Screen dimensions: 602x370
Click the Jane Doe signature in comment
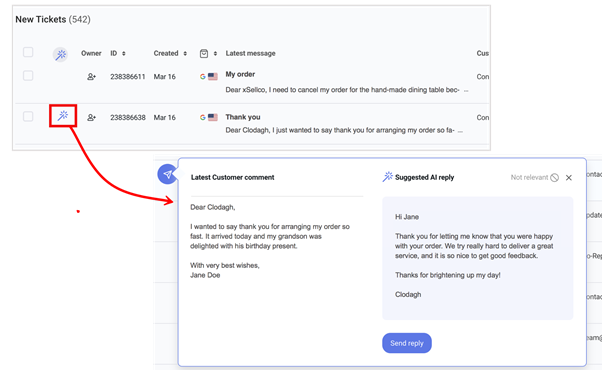pyautogui.click(x=205, y=275)
